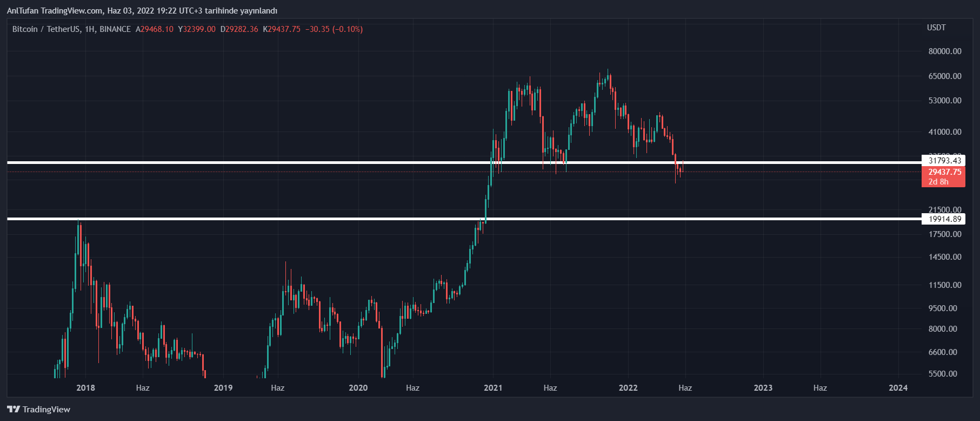Click the 2018 label on time axis
Image resolution: width=980 pixels, height=421 pixels.
tap(85, 387)
